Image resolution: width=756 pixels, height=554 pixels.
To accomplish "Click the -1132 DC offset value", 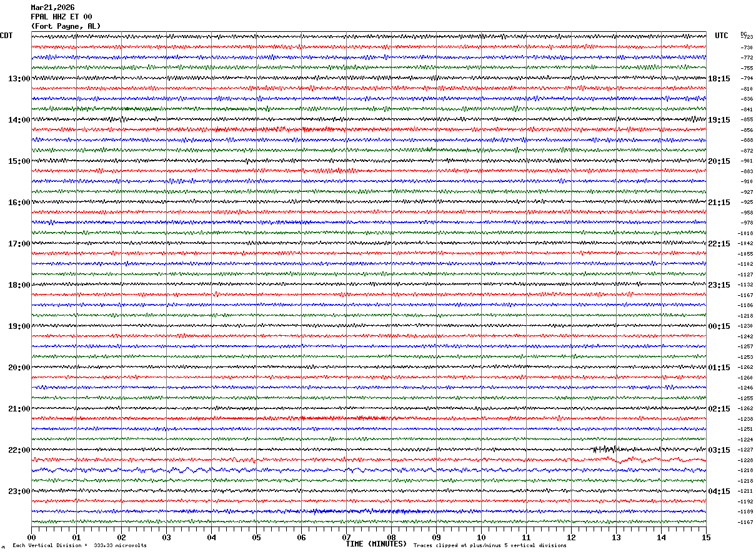I will coord(745,285).
